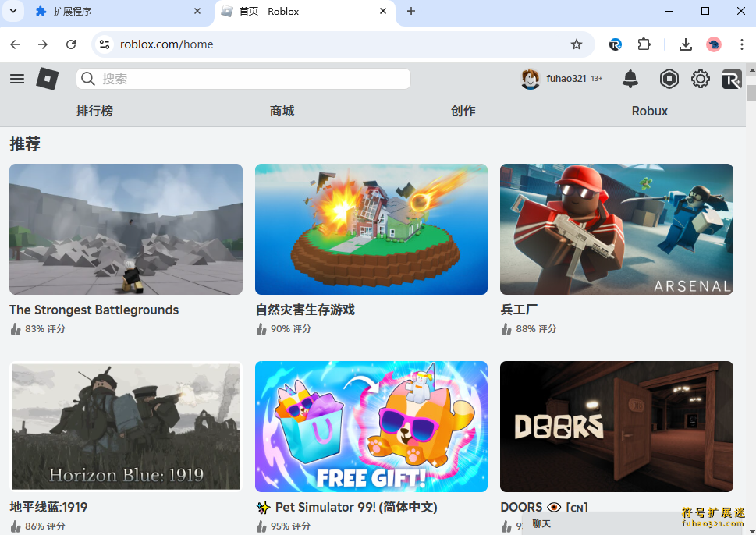The height and width of the screenshot is (535, 756).
Task: Open the 创作 navigation item
Action: 463,111
